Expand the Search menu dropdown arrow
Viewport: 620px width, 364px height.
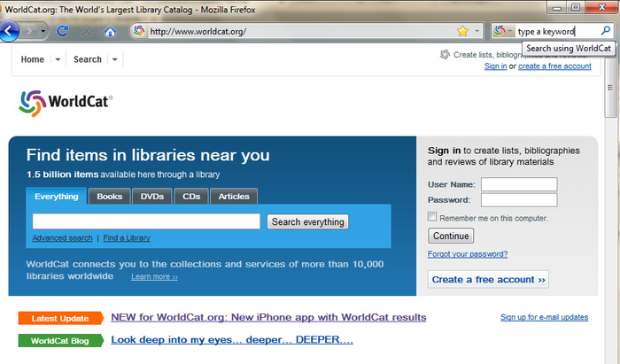click(114, 59)
